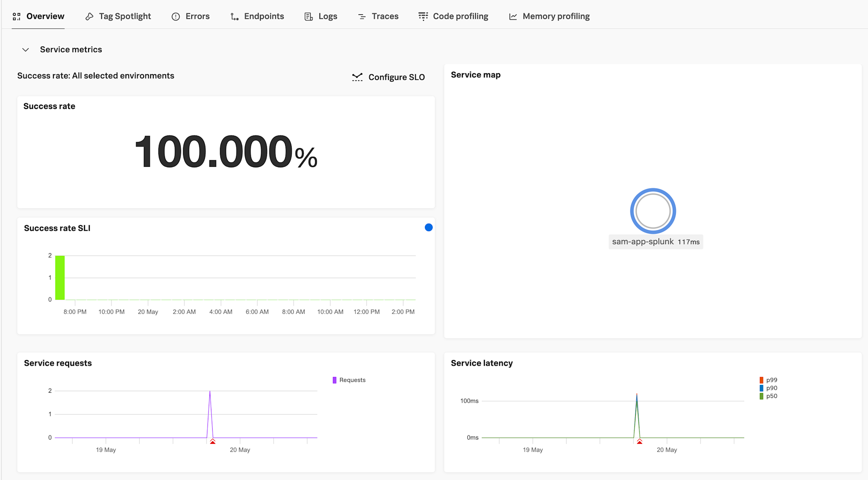868x480 pixels.
Task: Click the Errors exclamation icon
Action: pos(176,17)
